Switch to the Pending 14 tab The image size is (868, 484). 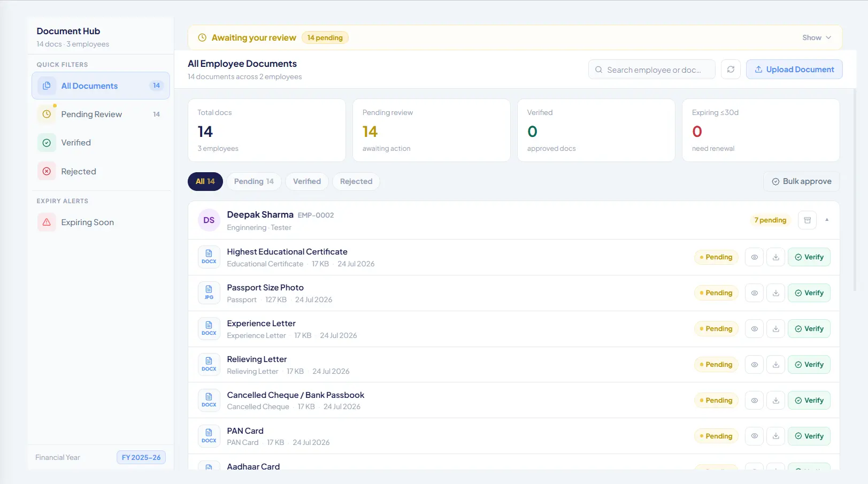tap(254, 182)
